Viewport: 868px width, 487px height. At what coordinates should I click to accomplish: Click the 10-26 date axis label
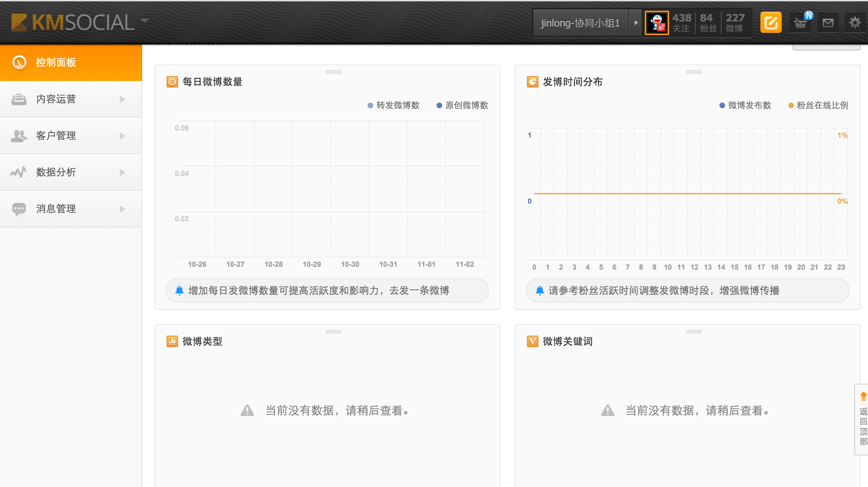click(x=197, y=264)
